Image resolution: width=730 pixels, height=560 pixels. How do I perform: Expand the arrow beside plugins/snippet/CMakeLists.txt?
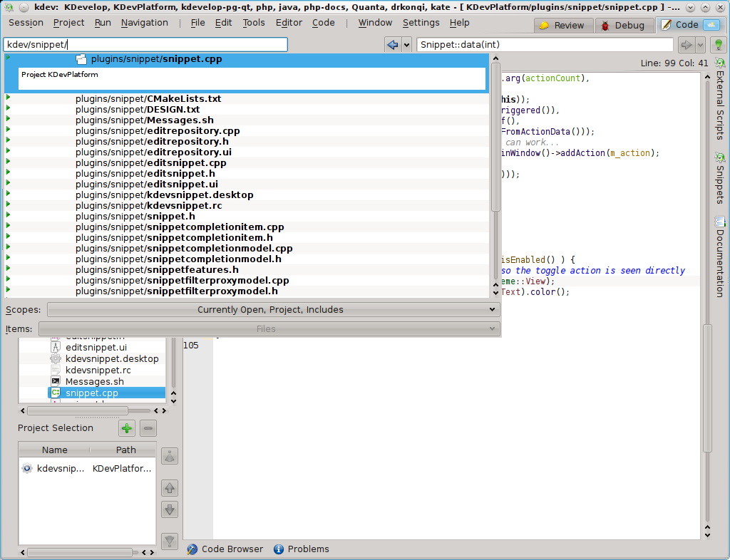click(x=8, y=97)
